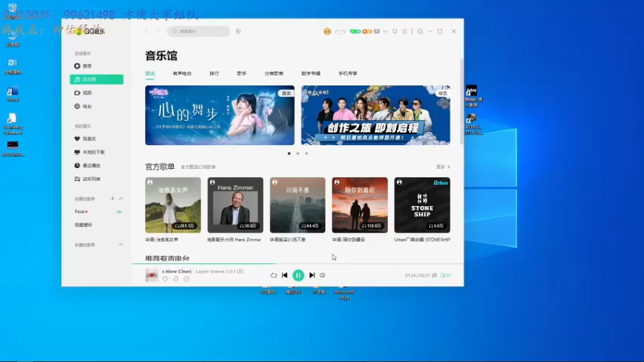Click the listen-to-identify icon beside search
Screen dimensions: 644x362
[238, 31]
